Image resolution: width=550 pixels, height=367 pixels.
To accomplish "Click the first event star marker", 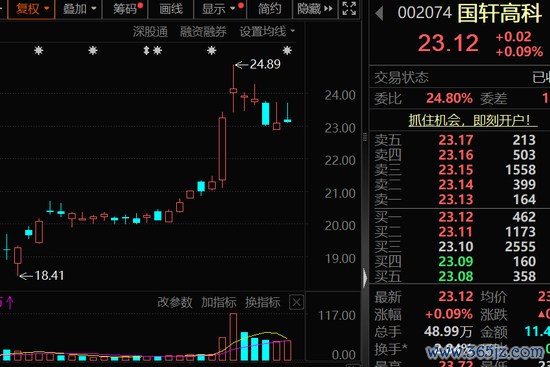I will [x=39, y=51].
